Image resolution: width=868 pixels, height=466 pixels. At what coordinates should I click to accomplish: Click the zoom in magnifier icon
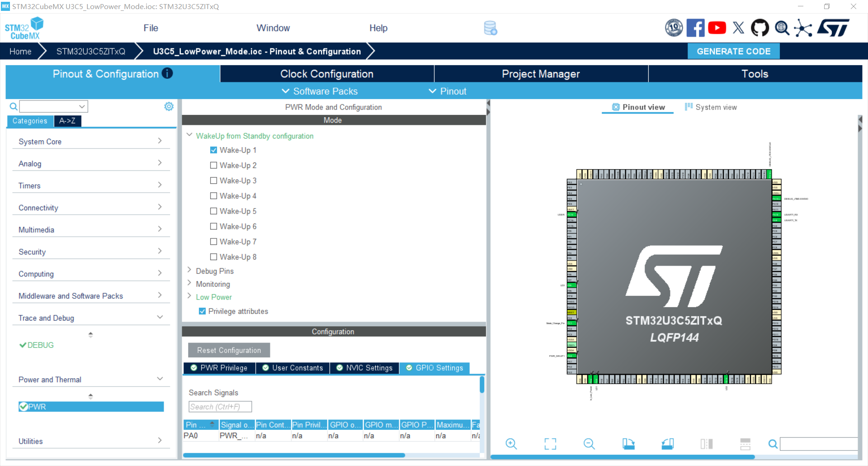coord(511,444)
